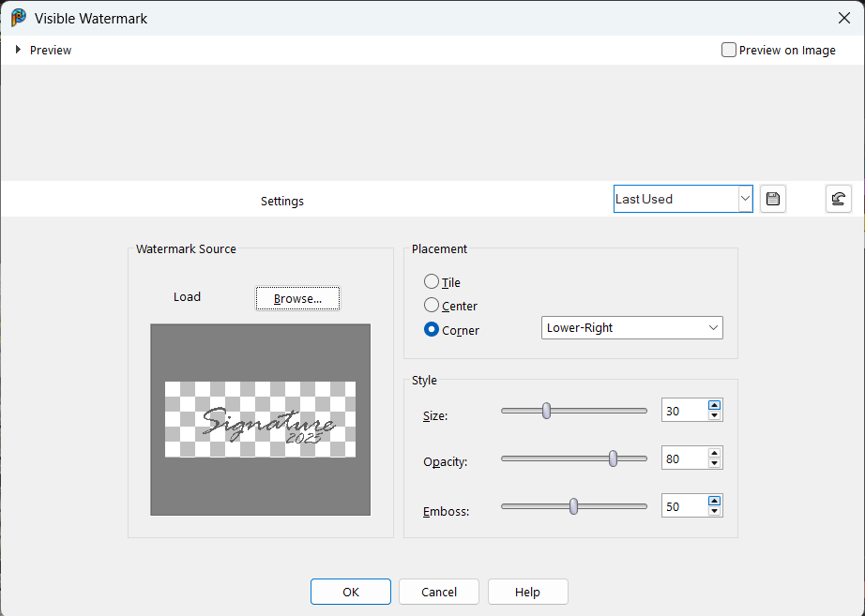This screenshot has width=865, height=616.
Task: Confirm the watermark with OK
Action: (350, 592)
